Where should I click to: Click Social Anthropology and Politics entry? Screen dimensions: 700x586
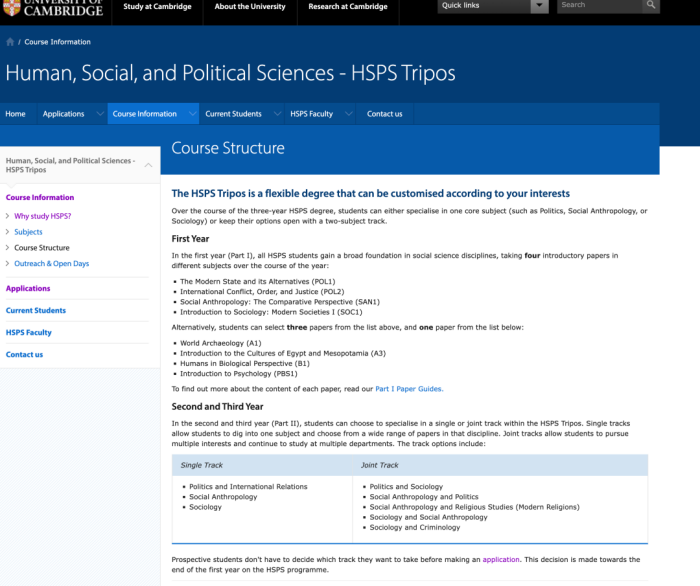[x=424, y=497]
